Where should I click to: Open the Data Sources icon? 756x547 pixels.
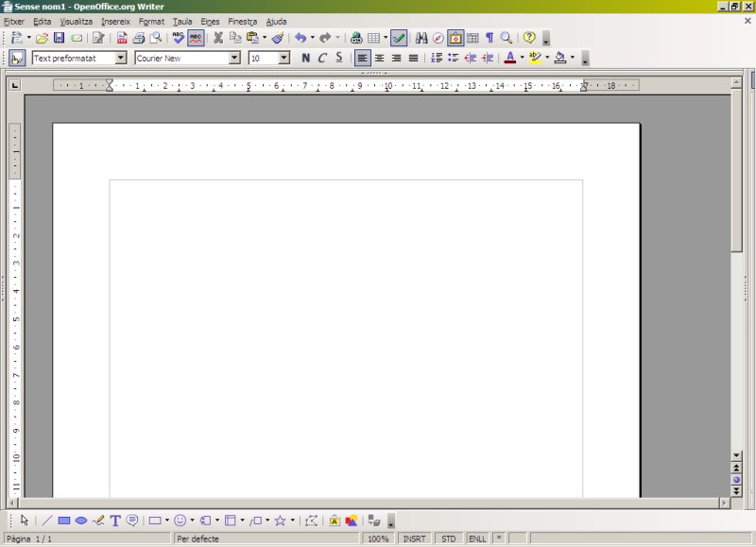472,38
